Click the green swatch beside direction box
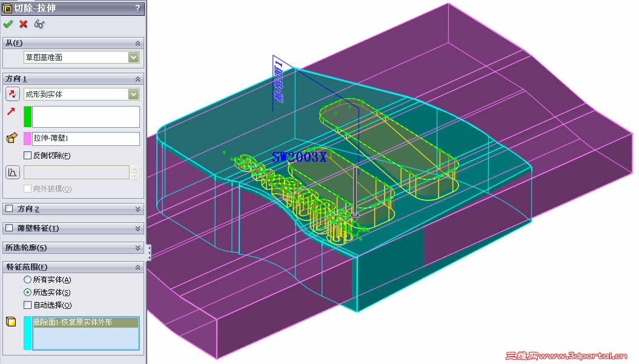This screenshot has width=639, height=364. pyautogui.click(x=28, y=116)
